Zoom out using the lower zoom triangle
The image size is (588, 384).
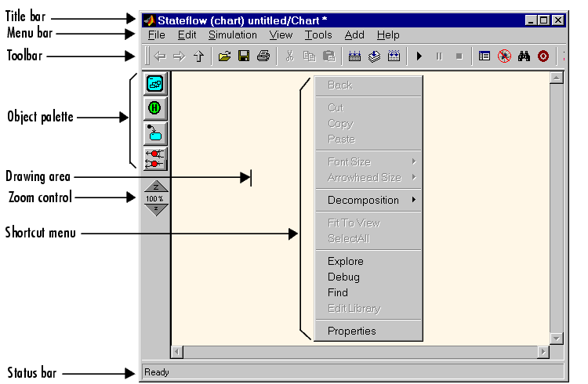155,210
